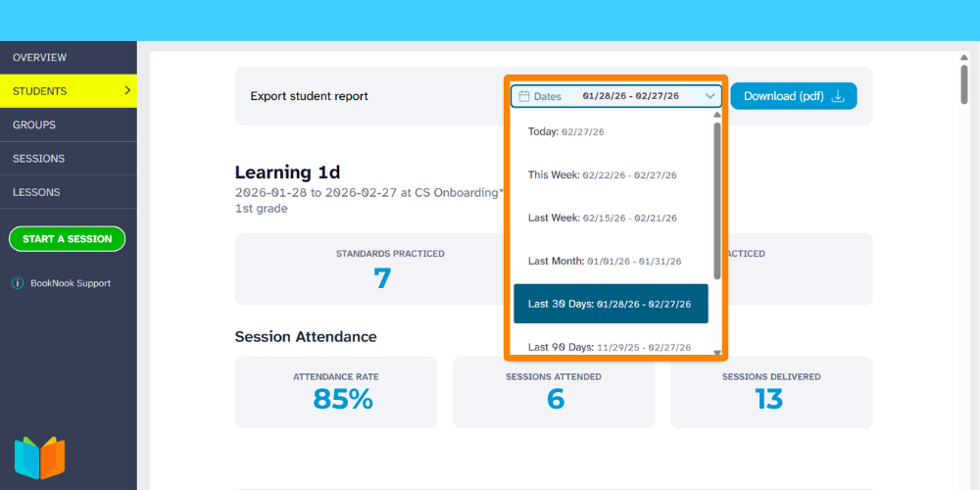Click the Export student report label
Image resolution: width=980 pixels, height=490 pixels.
(x=310, y=96)
